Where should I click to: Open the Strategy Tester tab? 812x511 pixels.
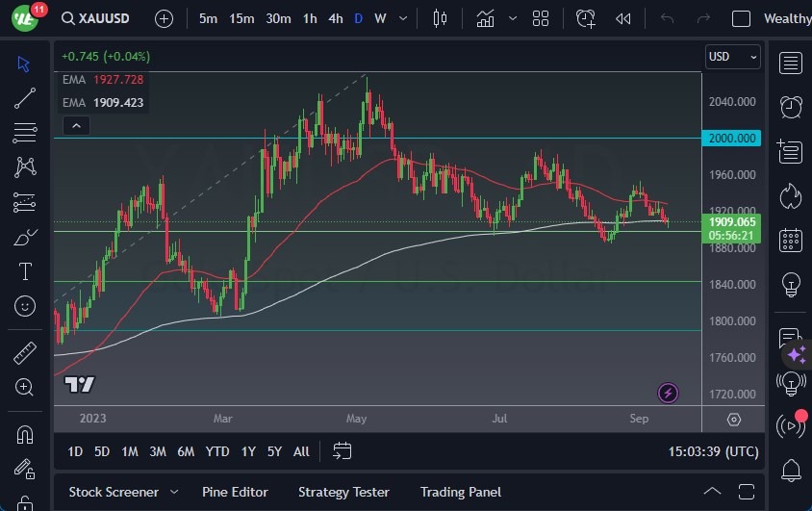coord(343,492)
